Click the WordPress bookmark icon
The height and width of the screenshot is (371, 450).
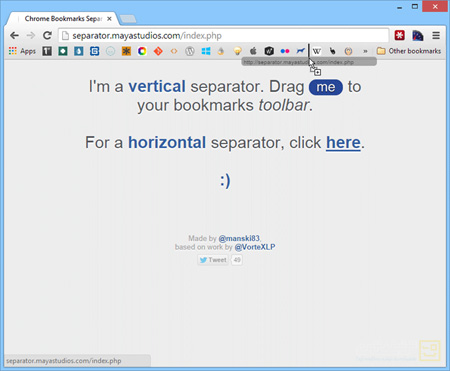pyautogui.click(x=190, y=51)
